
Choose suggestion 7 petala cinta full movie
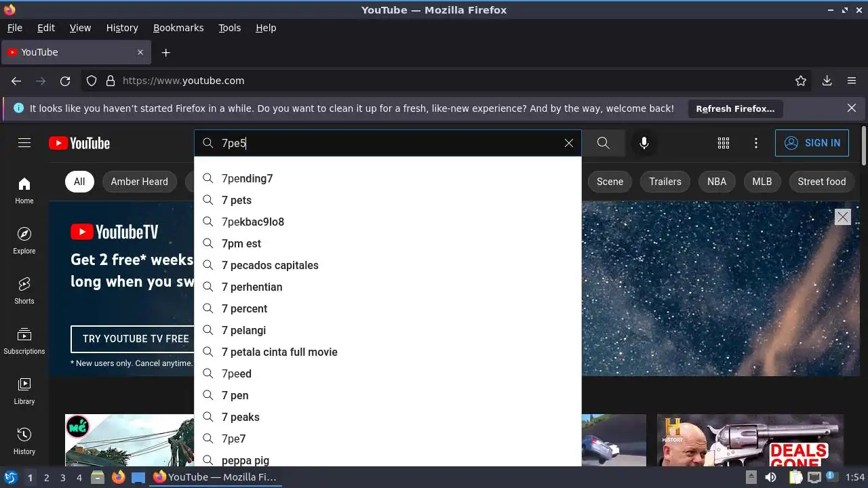tap(388, 352)
